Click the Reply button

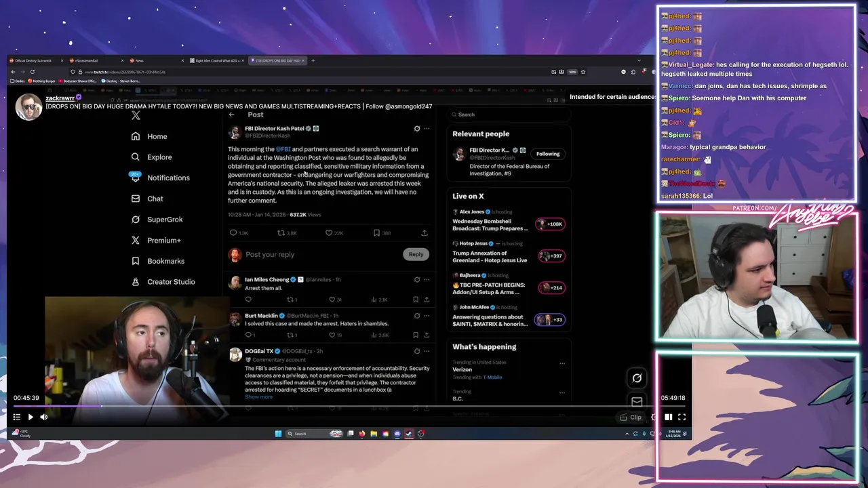(416, 254)
